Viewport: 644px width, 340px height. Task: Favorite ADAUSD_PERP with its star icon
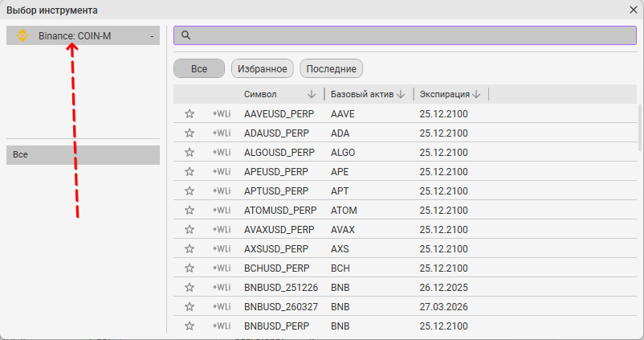(x=190, y=133)
